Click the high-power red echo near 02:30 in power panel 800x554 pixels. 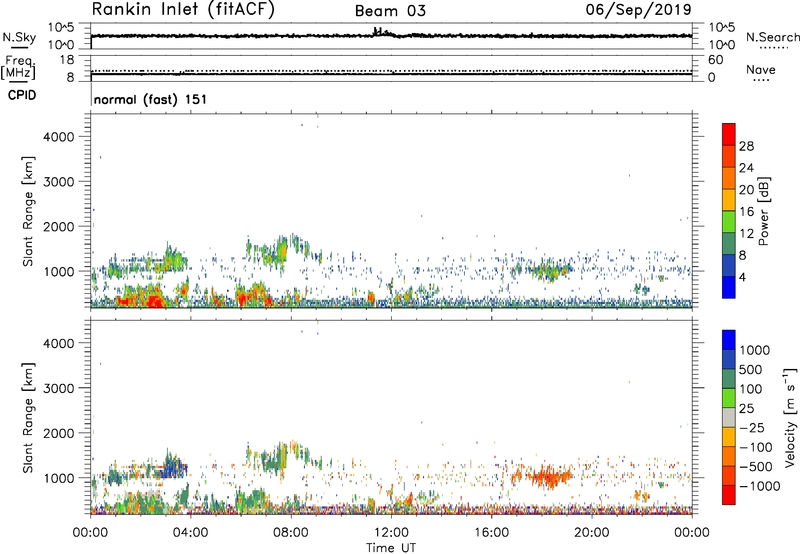tap(155, 300)
